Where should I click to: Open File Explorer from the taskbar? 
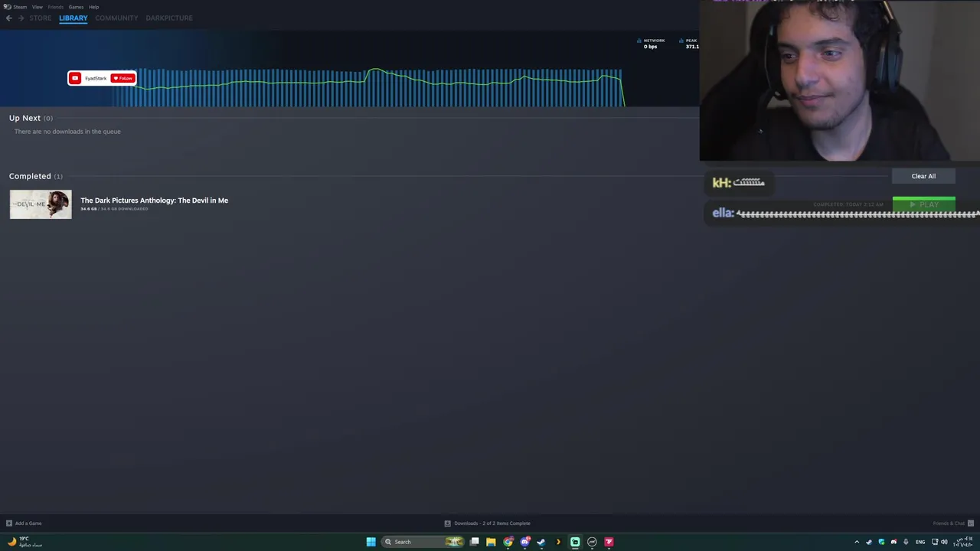pos(491,542)
